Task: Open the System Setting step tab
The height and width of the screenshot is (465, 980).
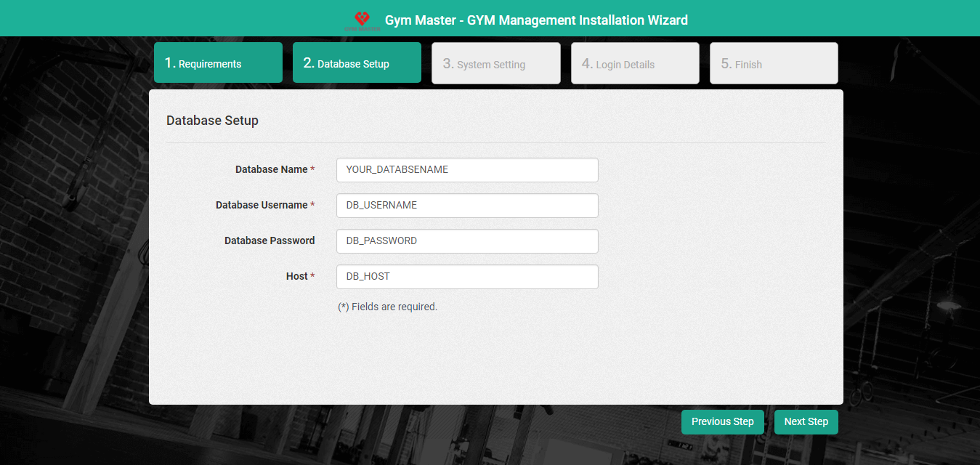Action: pyautogui.click(x=495, y=64)
